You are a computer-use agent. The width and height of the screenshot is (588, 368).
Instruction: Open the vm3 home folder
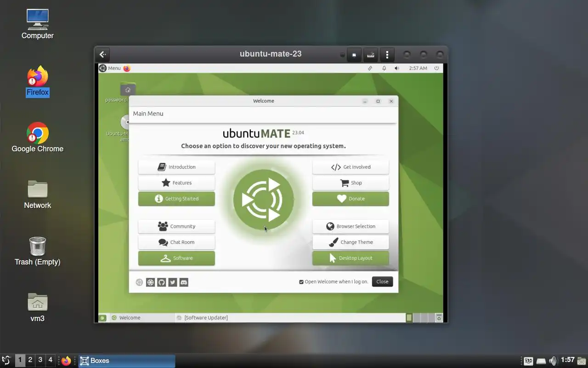click(38, 307)
